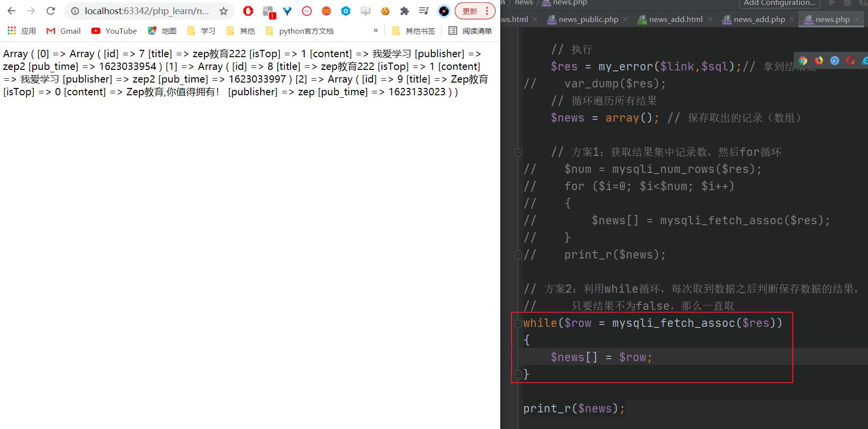The height and width of the screenshot is (429, 868).
Task: Open the 阅读清单 reading list
Action: coord(470,31)
